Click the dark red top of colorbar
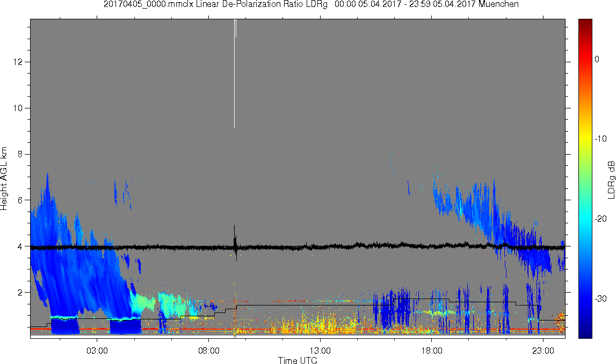The image size is (616, 364). (585, 24)
